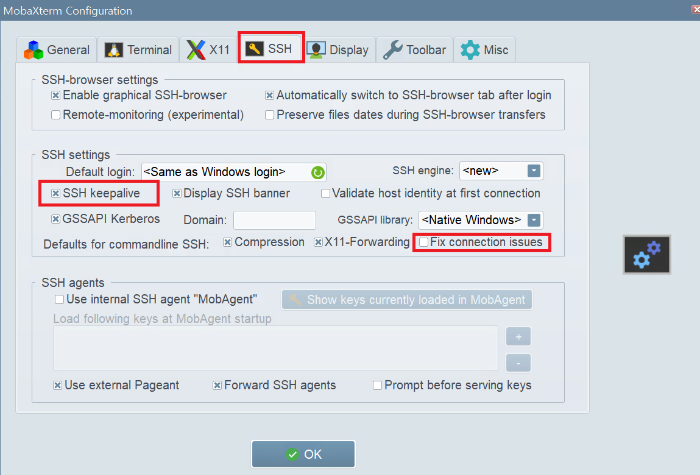Click Show keys currently loaded in MobAgent
This screenshot has height=475, width=700.
point(407,300)
